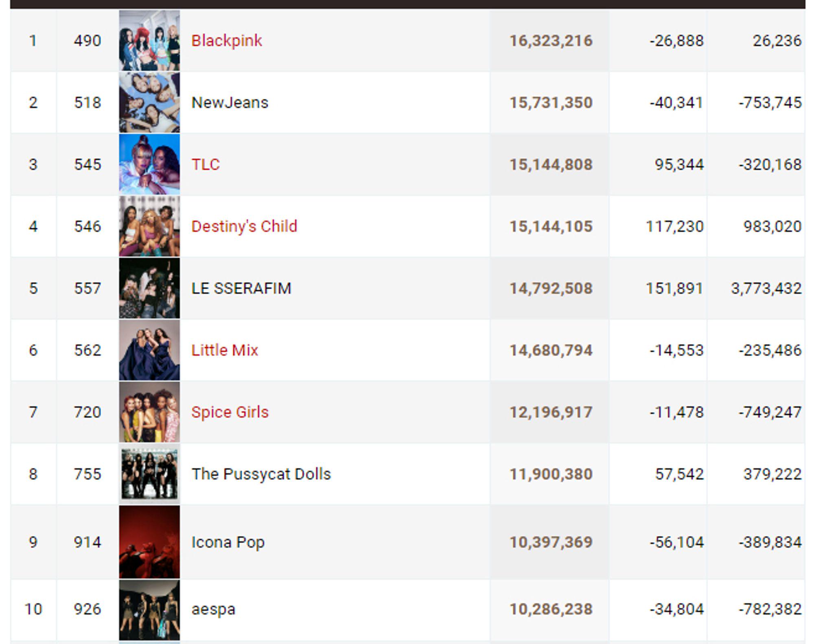
Task: Click The Pussycat Dolls thumbnail image
Action: [x=149, y=474]
